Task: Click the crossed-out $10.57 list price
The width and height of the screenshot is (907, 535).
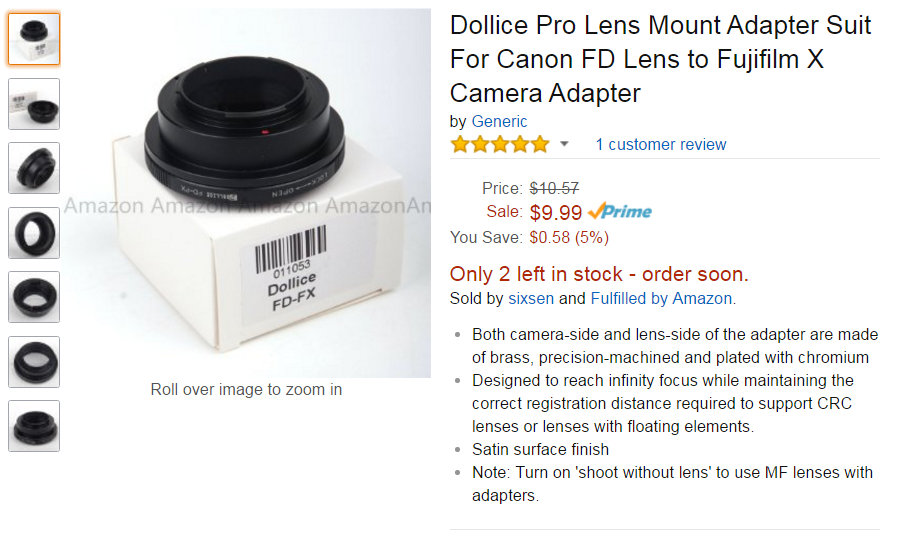Action: [x=554, y=188]
